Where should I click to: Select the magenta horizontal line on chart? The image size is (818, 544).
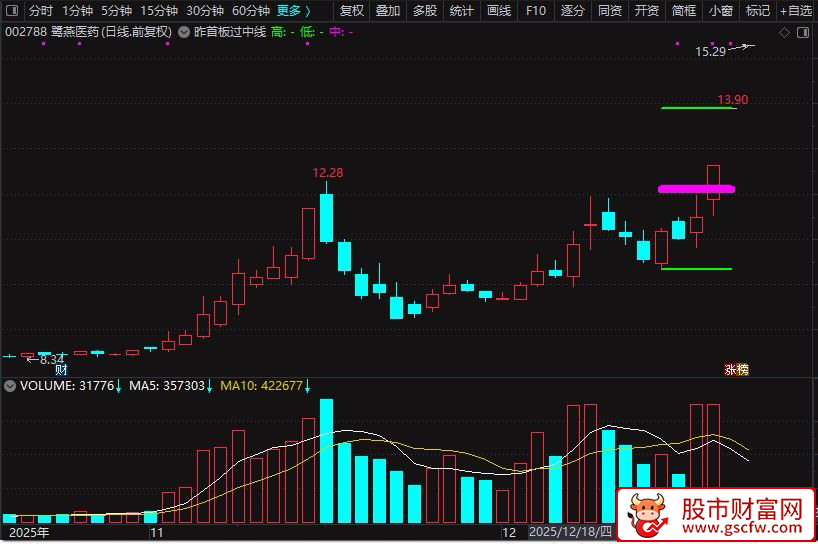click(696, 189)
